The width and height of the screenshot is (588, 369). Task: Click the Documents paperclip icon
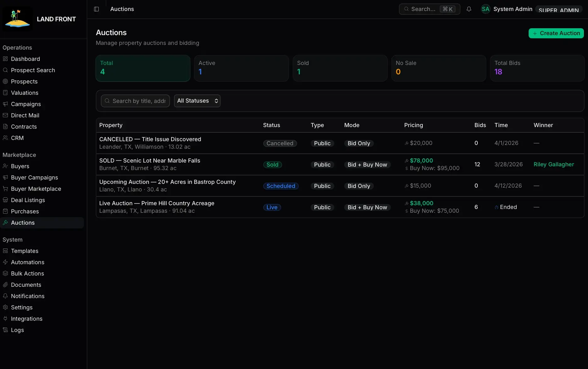point(5,285)
